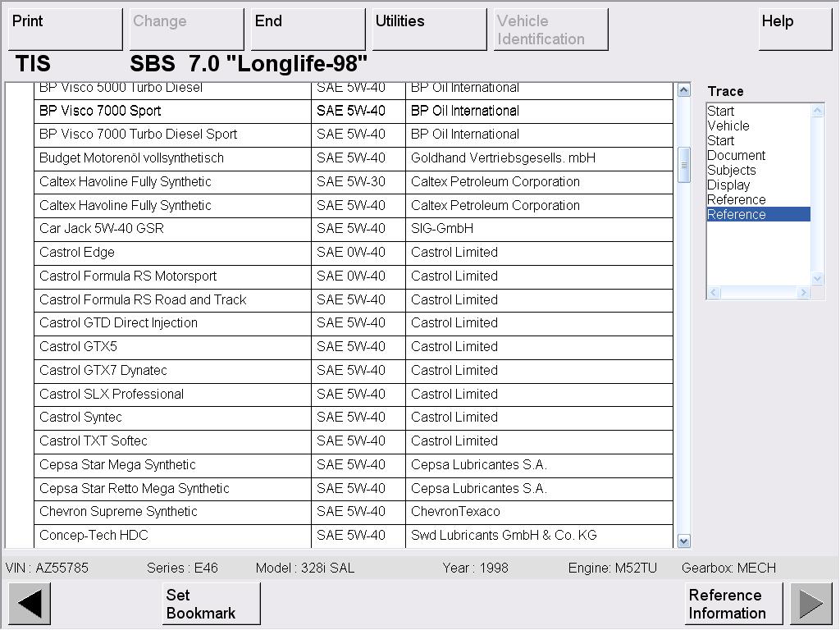Click the Year 1998 status entry
The width and height of the screenshot is (840, 630).
pos(476,568)
